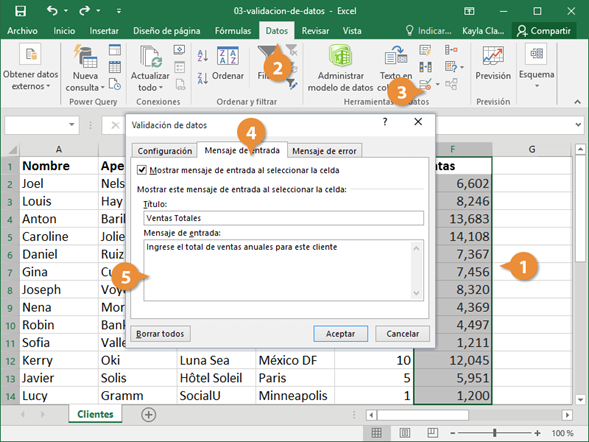Open Customize Quick Access Toolbar menu

119,11
